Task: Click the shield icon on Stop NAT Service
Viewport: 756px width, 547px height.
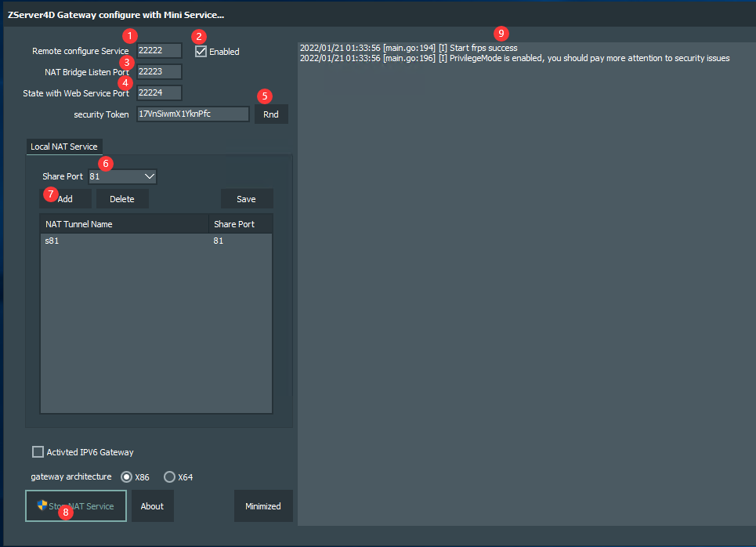Action: 42,505
